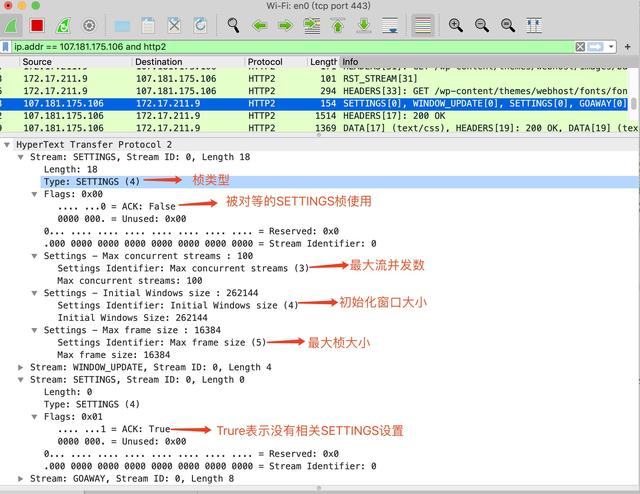Find a packet with magnifier icon
Image resolution: width=640 pixels, height=494 pixels.
(233, 25)
